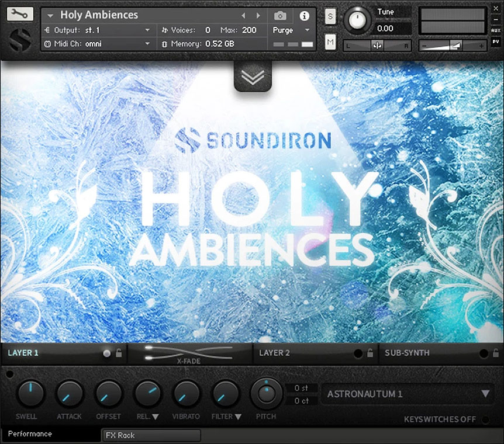
Task: Open instrument info with the i icon
Action: click(x=304, y=15)
